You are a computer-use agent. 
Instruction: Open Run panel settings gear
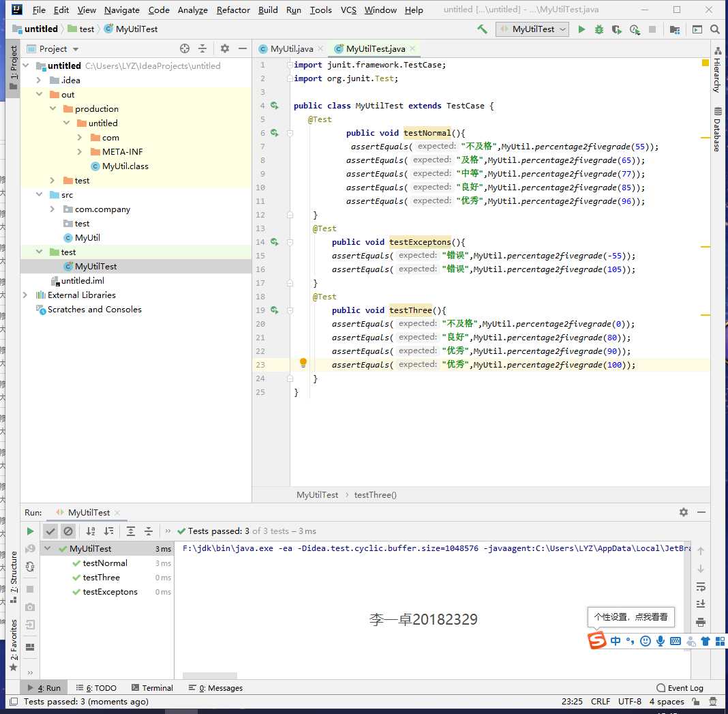(684, 512)
